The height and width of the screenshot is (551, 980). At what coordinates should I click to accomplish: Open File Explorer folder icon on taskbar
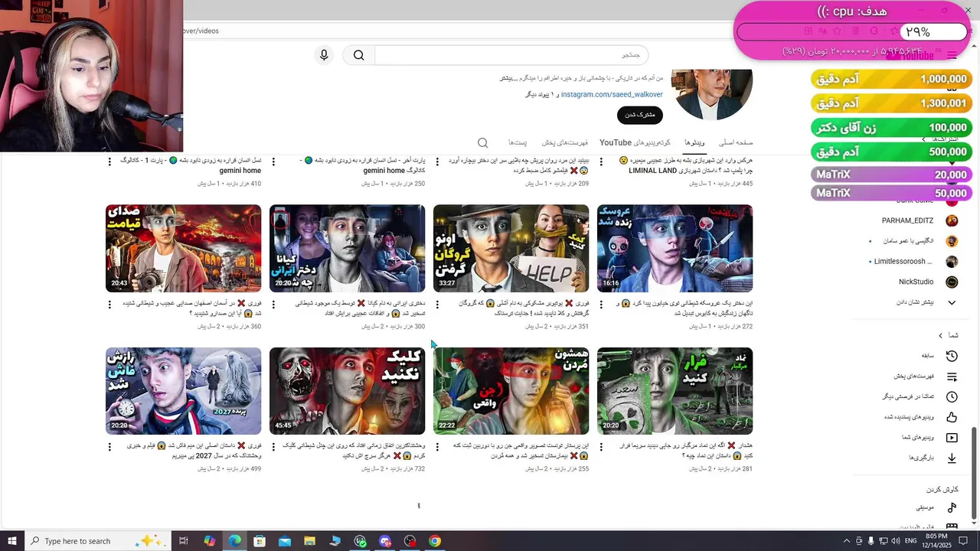[309, 541]
